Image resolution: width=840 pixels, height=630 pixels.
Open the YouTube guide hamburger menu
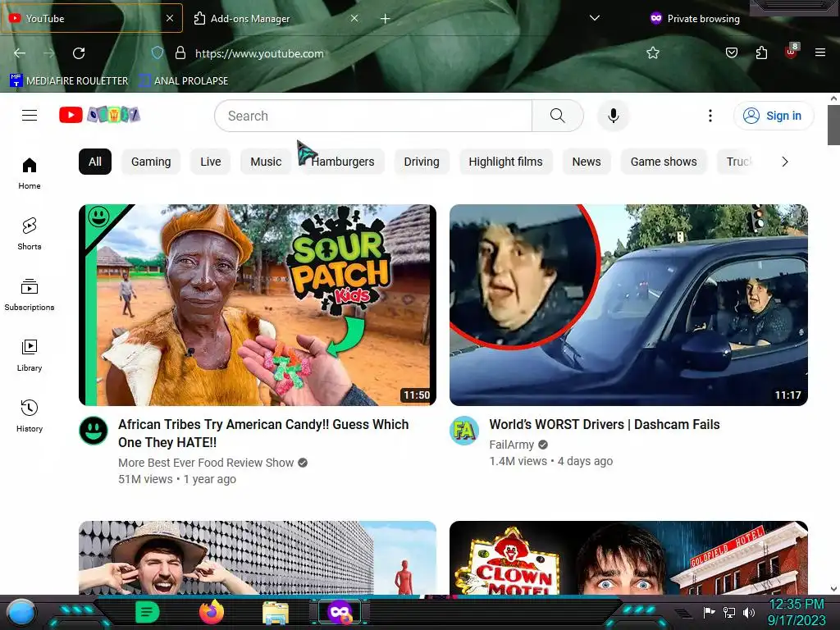pyautogui.click(x=30, y=115)
